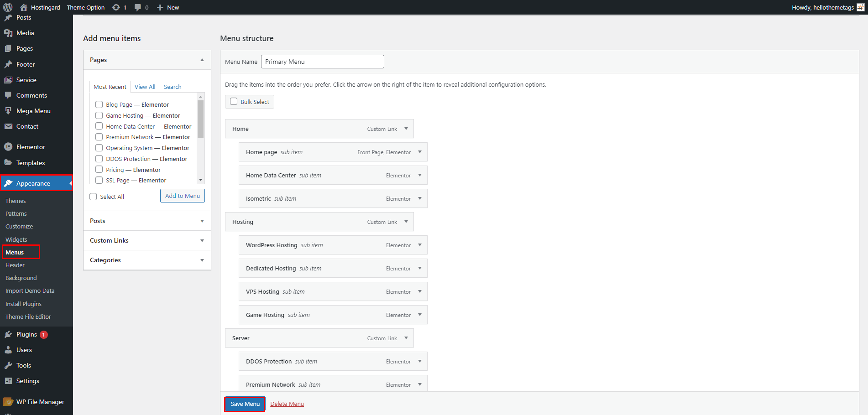Expand the Hosting menu item options arrow
This screenshot has height=415, width=868.
(406, 222)
